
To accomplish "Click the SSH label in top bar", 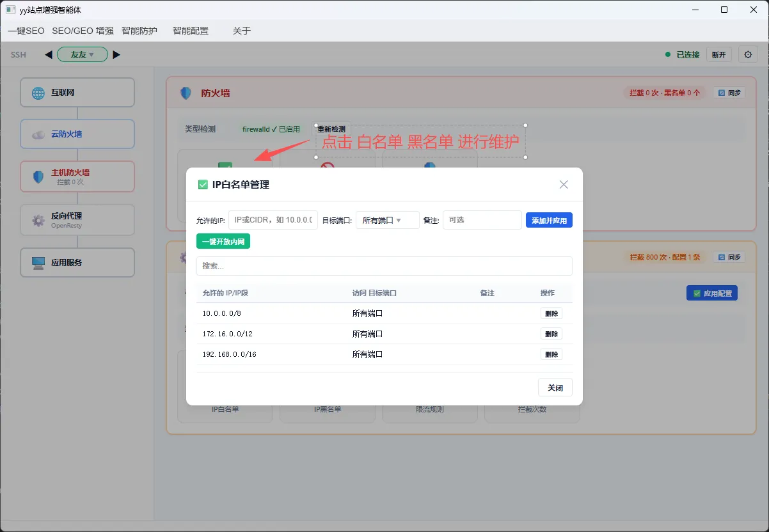I will point(19,54).
